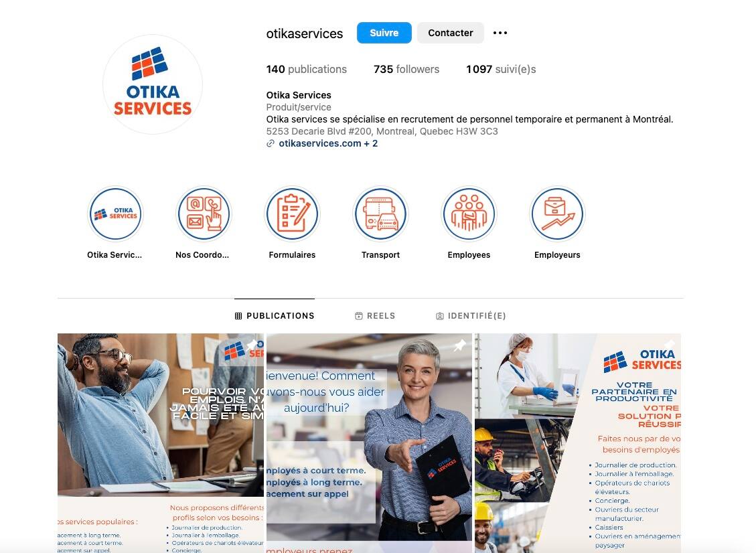Click the Otika Services profile picture
This screenshot has height=553, width=756.
coord(153,84)
